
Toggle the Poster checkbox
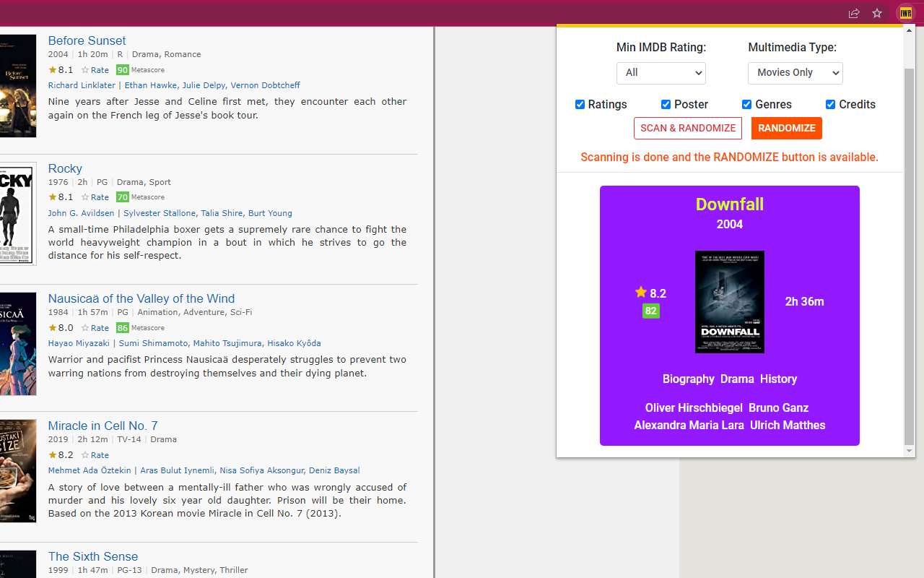[666, 105]
